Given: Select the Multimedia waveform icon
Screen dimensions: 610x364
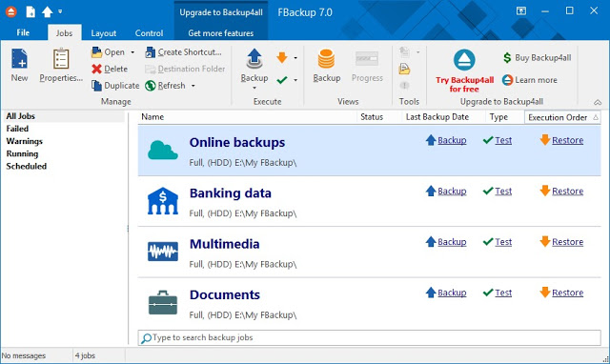Looking at the screenshot, I should click(163, 252).
